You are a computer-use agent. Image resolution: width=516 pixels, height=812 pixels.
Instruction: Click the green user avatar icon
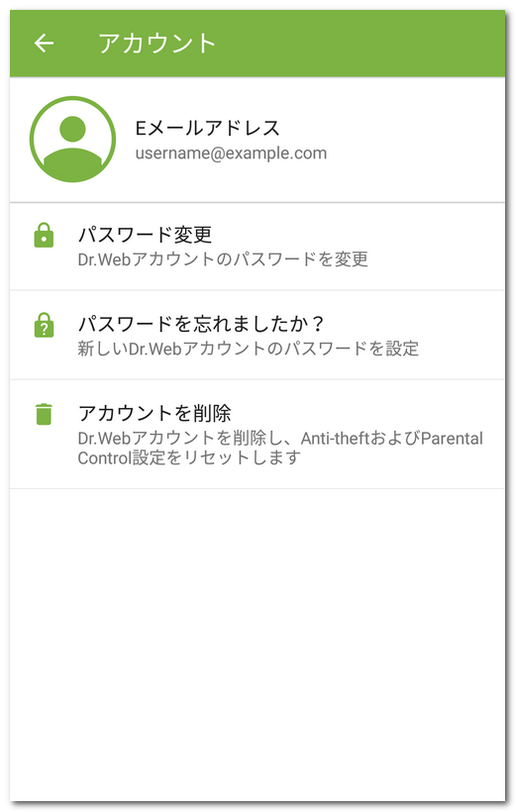(72, 140)
